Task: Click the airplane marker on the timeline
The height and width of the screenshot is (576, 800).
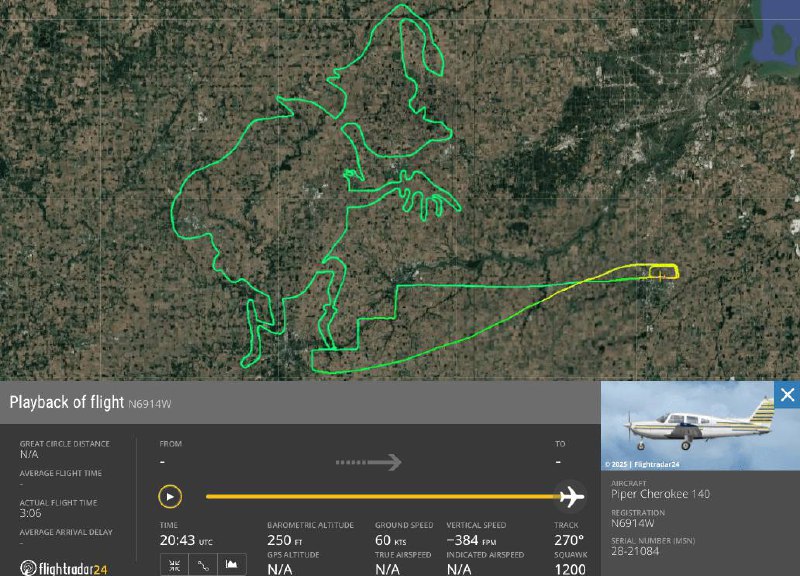Action: (x=571, y=496)
